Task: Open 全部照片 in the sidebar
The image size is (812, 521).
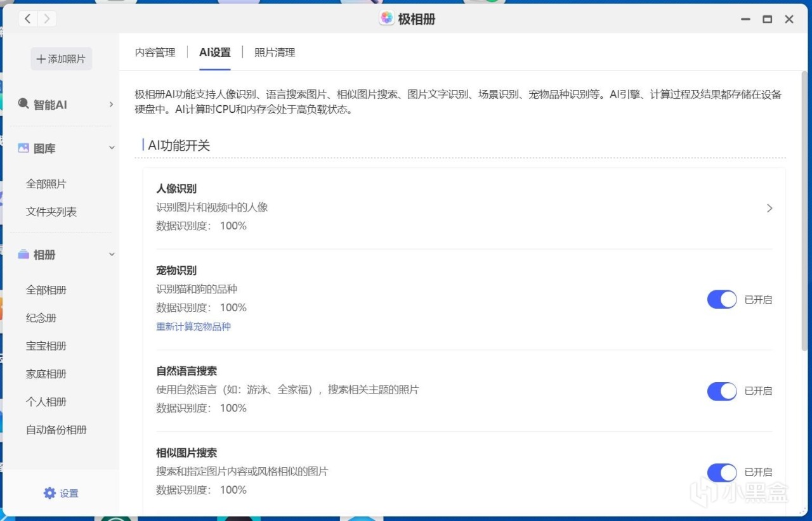Action: (46, 184)
